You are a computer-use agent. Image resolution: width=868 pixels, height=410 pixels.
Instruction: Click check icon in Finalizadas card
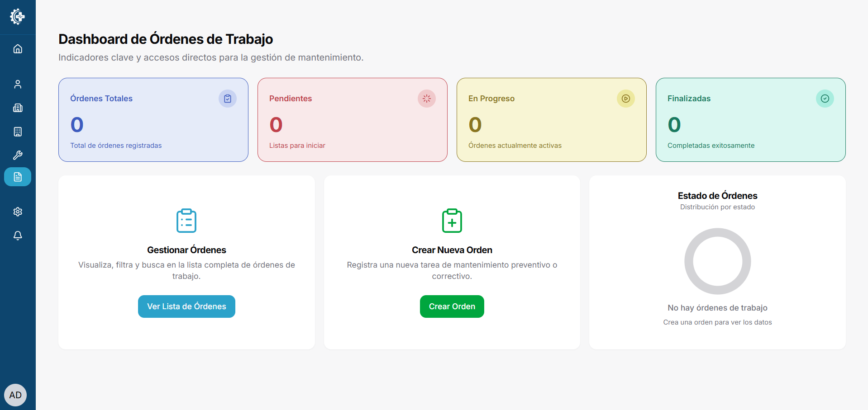(x=825, y=99)
